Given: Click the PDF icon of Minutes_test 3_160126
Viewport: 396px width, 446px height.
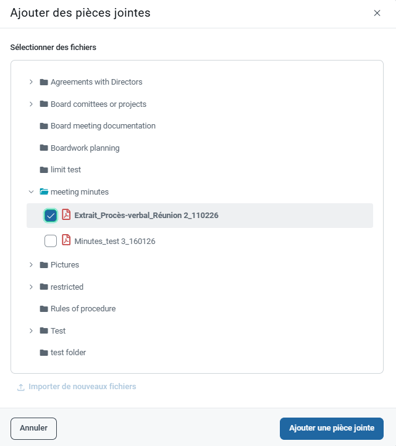Looking at the screenshot, I should pos(66,240).
